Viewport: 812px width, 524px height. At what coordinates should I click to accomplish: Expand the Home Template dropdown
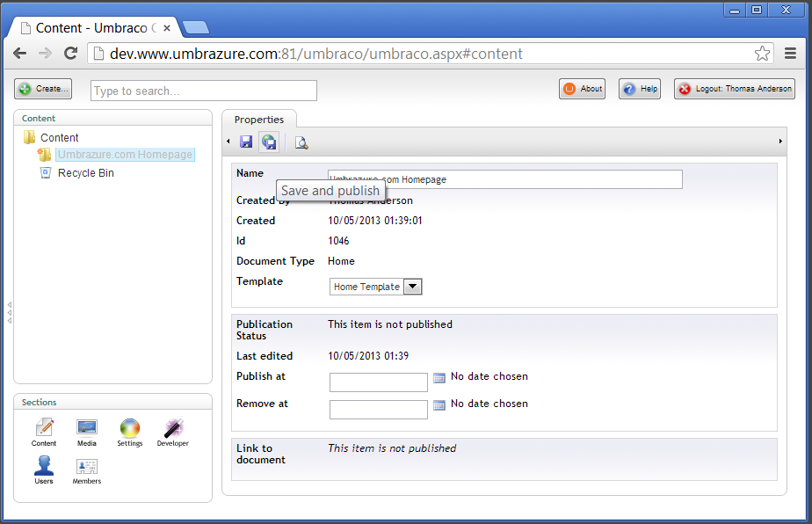click(x=412, y=287)
